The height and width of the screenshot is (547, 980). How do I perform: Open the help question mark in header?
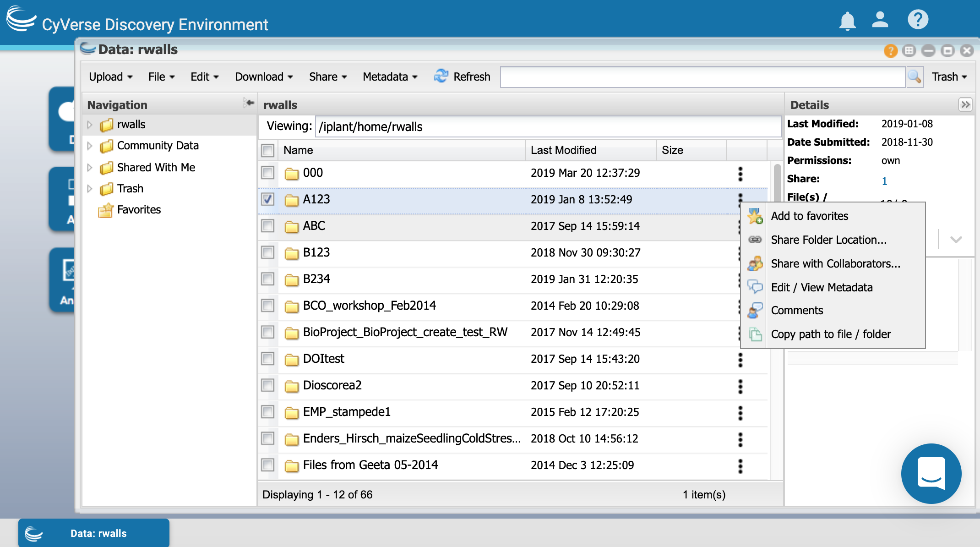tap(918, 20)
